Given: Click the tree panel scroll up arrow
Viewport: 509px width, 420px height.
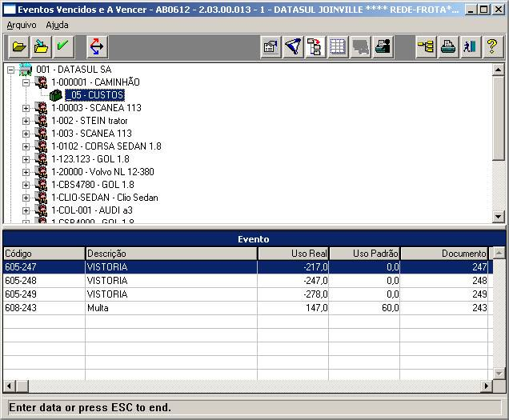Looking at the screenshot, I should (499, 70).
